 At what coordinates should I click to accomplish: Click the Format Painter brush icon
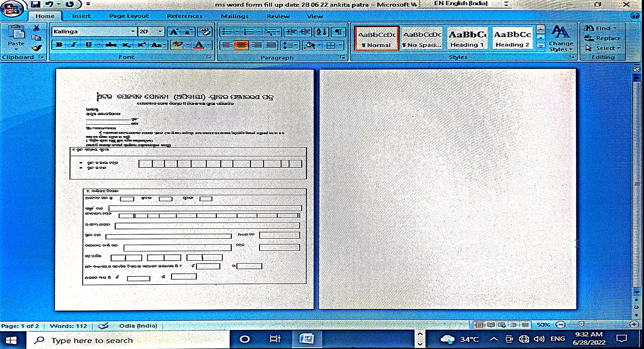click(x=37, y=48)
